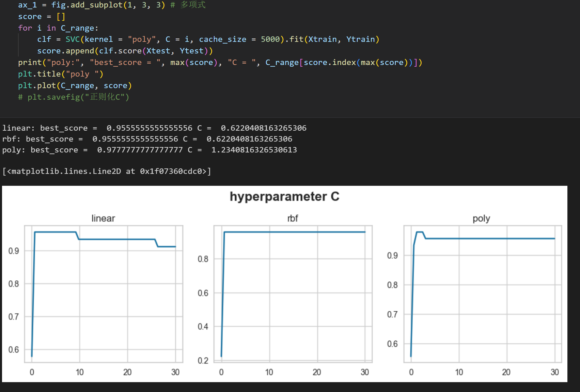The width and height of the screenshot is (580, 392).
Task: Click inside the linear kernel score plot
Action: click(x=104, y=294)
